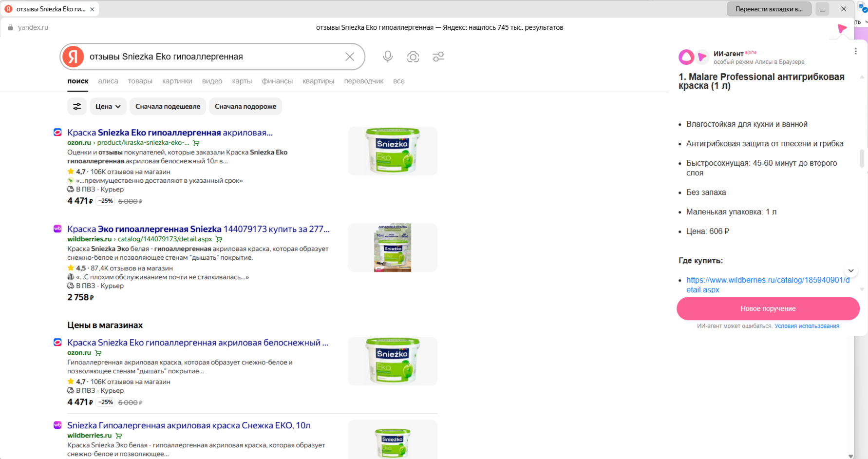Image resolution: width=868 pixels, height=459 pixels.
Task: Open search settings sliders icon beside camera
Action: click(x=438, y=57)
